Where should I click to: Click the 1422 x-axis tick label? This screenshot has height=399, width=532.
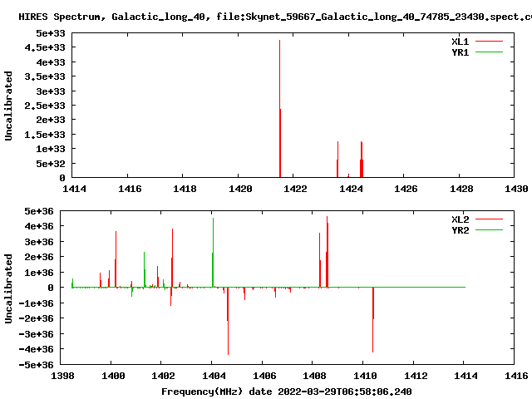coord(295,189)
